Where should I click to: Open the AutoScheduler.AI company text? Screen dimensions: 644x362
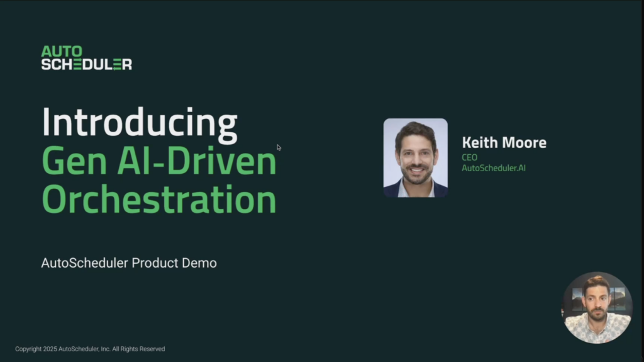[x=493, y=167]
